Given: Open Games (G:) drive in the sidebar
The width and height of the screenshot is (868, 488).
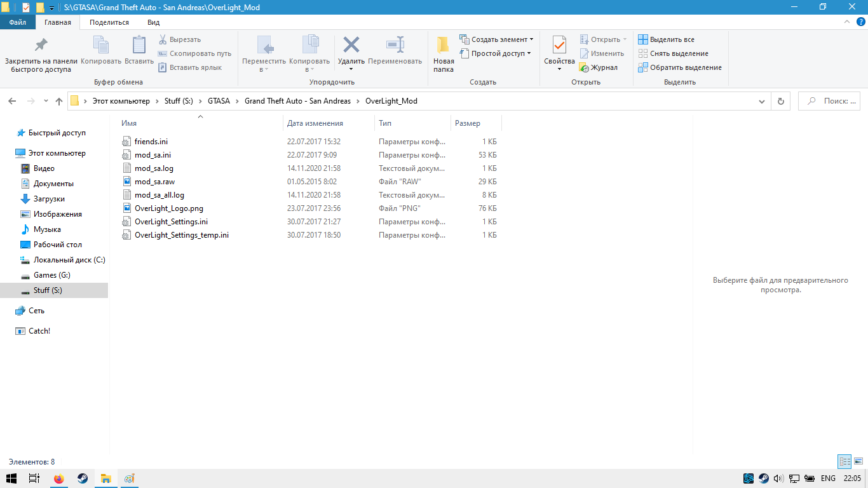Looking at the screenshot, I should [52, 275].
